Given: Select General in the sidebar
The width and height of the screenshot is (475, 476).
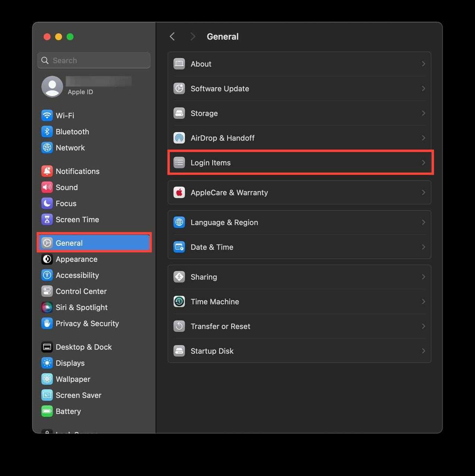Looking at the screenshot, I should point(94,243).
